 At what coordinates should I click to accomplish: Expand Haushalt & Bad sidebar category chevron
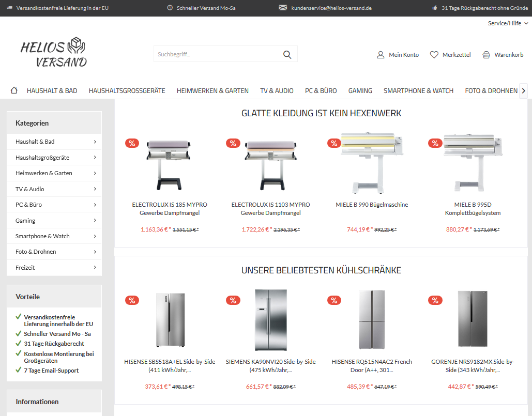coord(95,142)
